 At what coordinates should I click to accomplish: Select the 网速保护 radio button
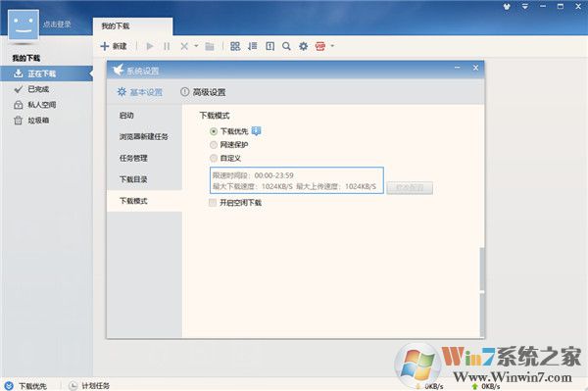[214, 145]
